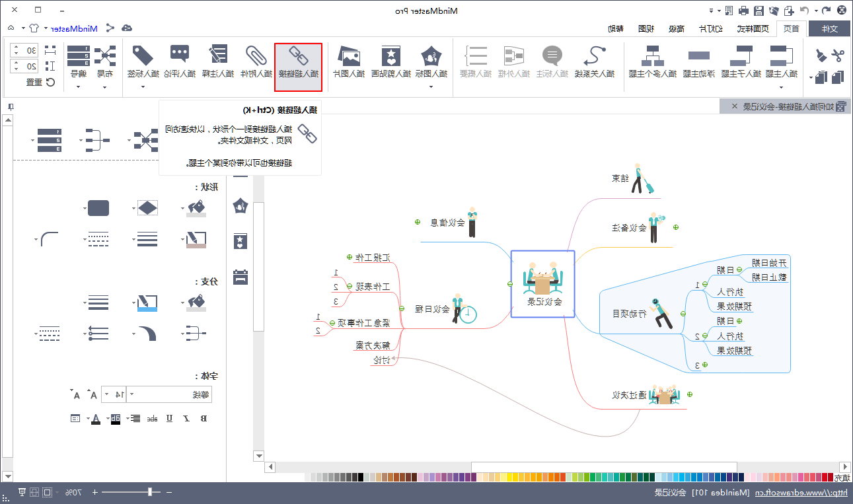This screenshot has height=504, width=853.
Task: Click the zoom out minus button in status bar
Action: click(x=169, y=492)
